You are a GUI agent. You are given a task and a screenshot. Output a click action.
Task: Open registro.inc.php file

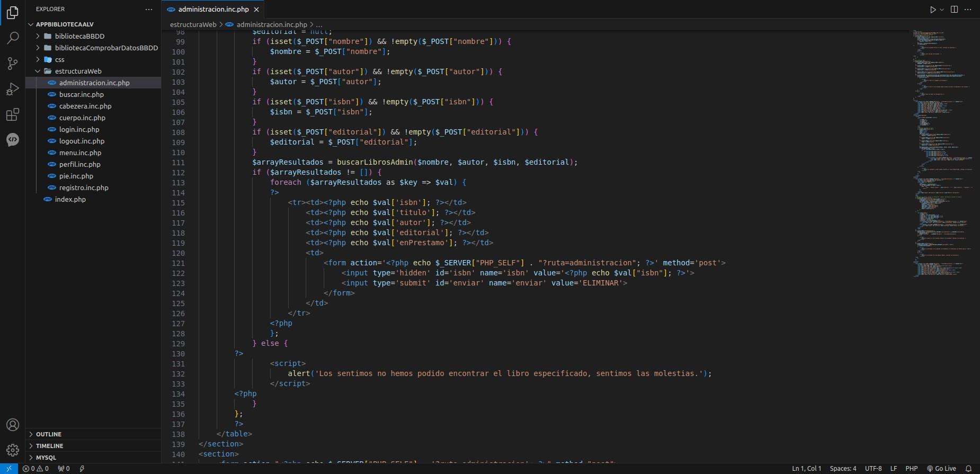(93, 187)
